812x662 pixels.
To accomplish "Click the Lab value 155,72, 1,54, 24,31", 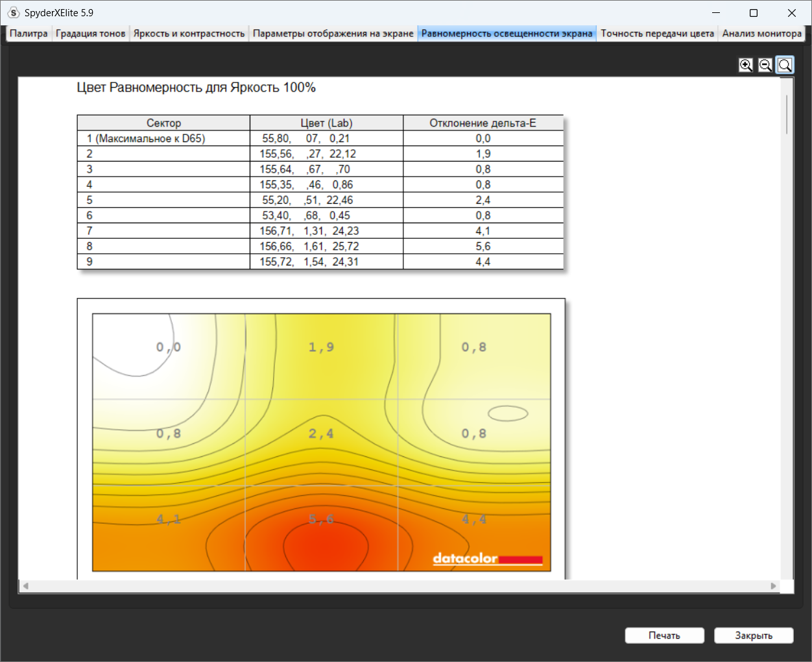I will (309, 262).
